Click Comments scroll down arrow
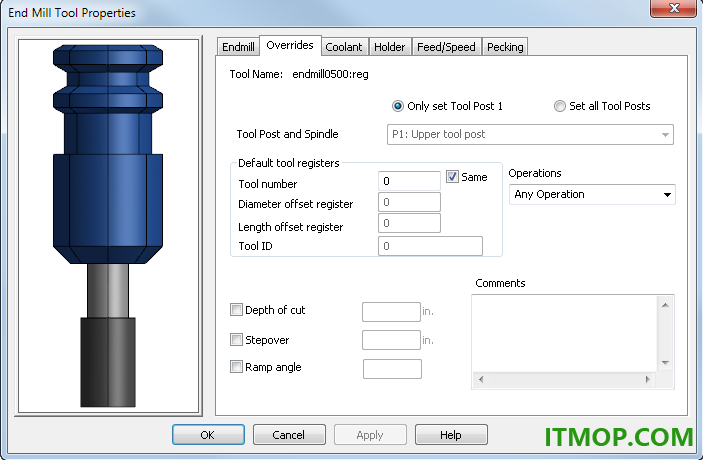703x460 pixels. 665,363
